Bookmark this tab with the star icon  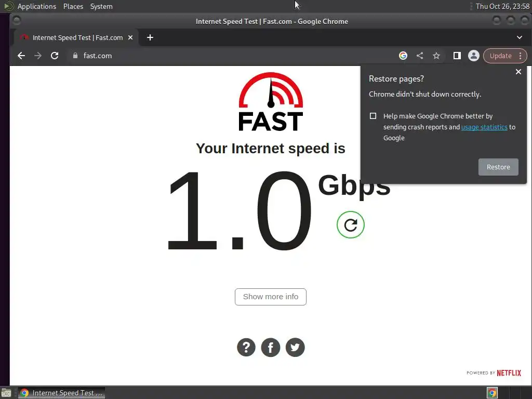tap(436, 56)
